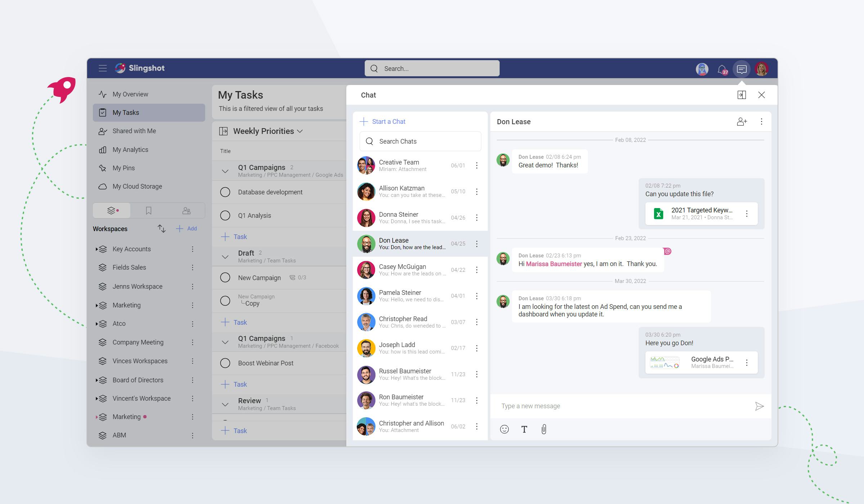Switch to the bookmarks tab
Viewport: 864px width, 504px height.
click(149, 211)
